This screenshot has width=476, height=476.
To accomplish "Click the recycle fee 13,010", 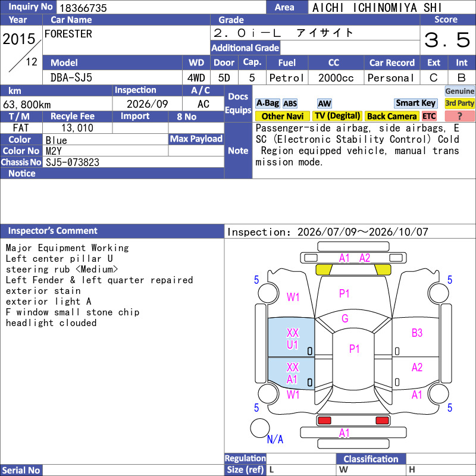I will pyautogui.click(x=77, y=128).
